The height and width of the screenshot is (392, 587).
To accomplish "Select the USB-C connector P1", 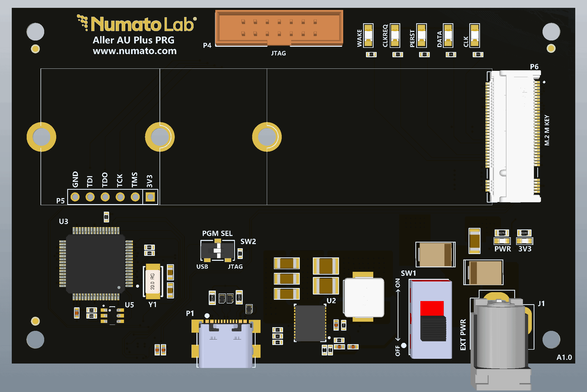I will [226, 345].
